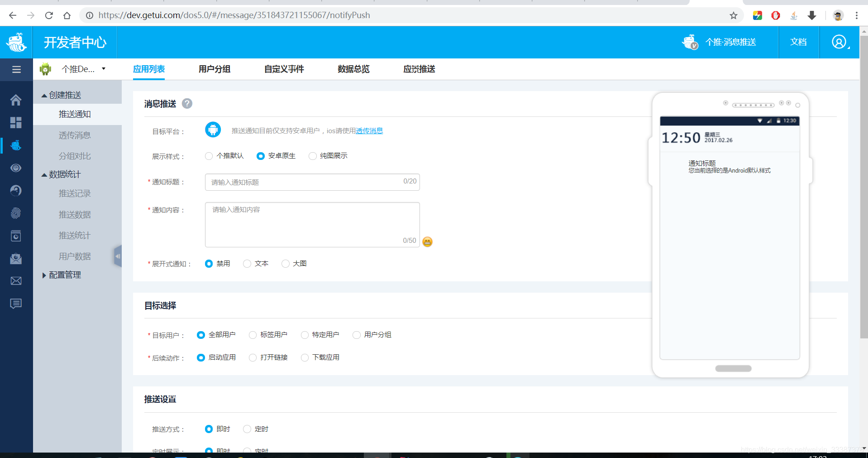Click the user account avatar icon
The image size is (868, 458).
(x=839, y=42)
